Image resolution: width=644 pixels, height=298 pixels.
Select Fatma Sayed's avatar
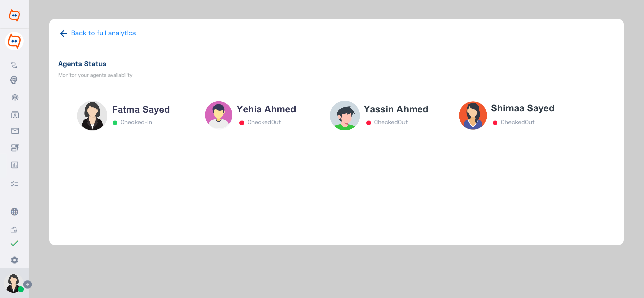[92, 116]
